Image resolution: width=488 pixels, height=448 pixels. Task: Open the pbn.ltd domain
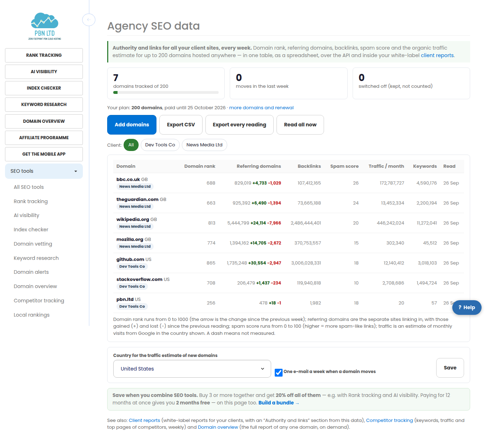[125, 299]
